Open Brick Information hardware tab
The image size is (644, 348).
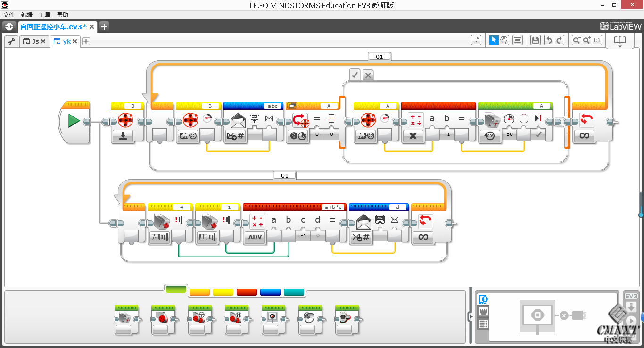(x=483, y=299)
